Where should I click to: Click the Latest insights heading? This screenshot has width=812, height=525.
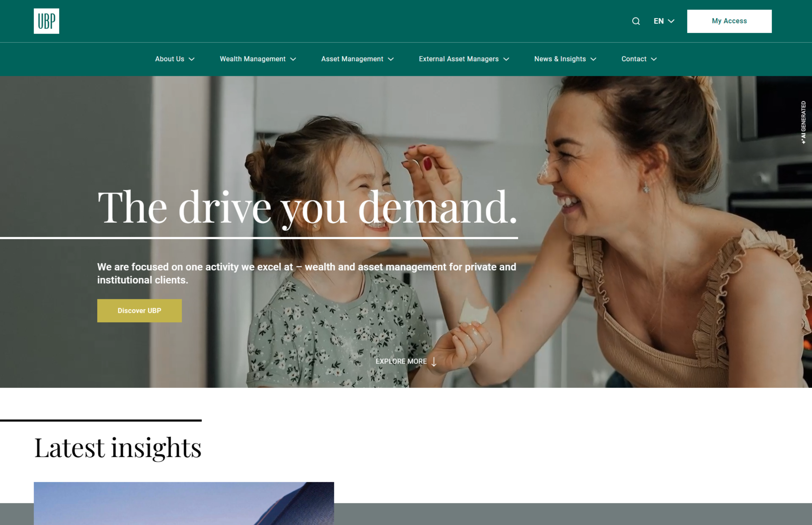click(x=118, y=448)
